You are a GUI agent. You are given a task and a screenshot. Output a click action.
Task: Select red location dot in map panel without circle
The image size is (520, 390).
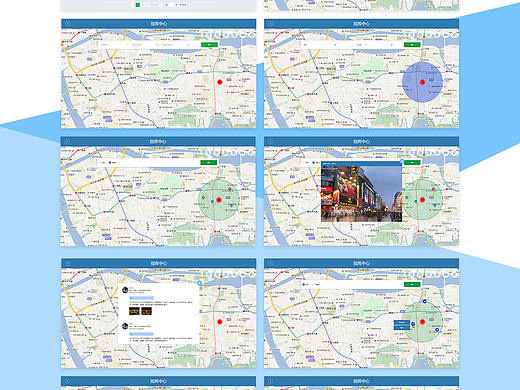pyautogui.click(x=220, y=82)
